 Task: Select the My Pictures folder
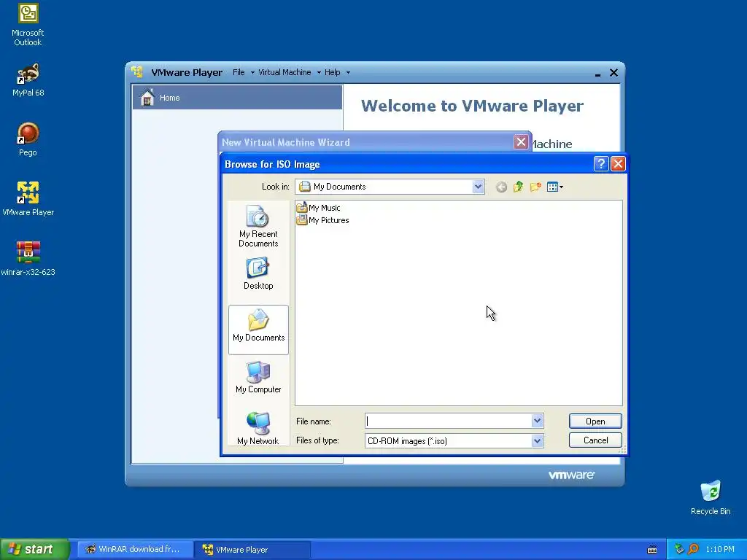(322, 220)
